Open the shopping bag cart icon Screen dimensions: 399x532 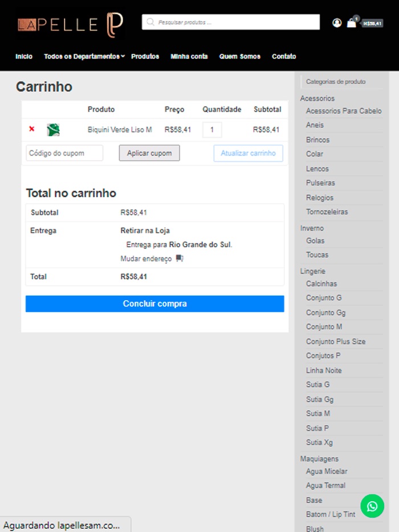click(352, 23)
